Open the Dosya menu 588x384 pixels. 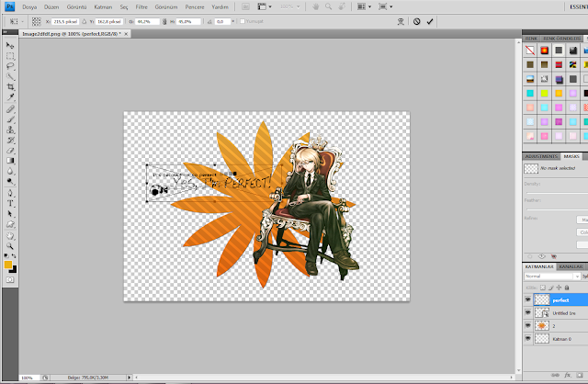[x=29, y=6]
